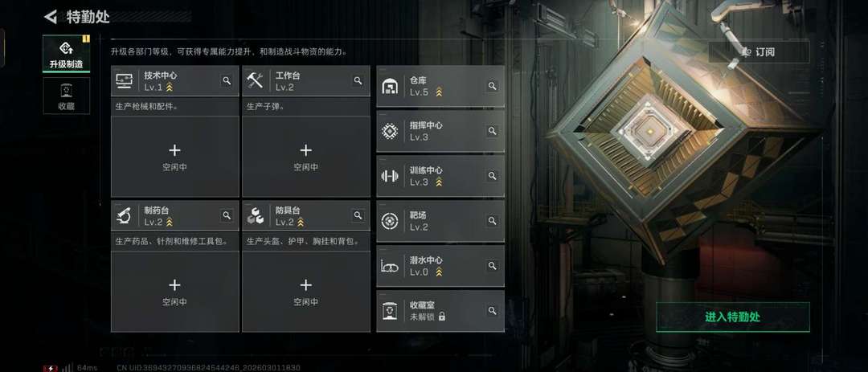Switch to the 升级制造 tab
The image size is (868, 372).
tap(67, 54)
